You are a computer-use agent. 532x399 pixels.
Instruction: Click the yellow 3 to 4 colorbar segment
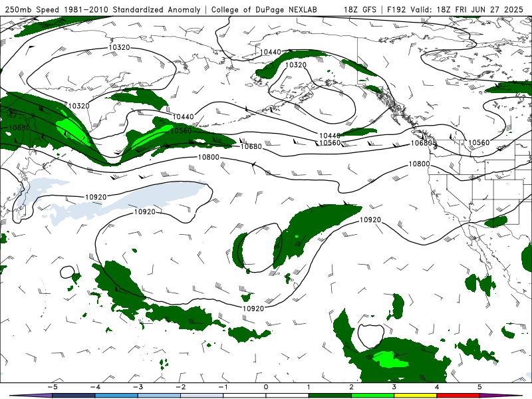tap(415, 396)
